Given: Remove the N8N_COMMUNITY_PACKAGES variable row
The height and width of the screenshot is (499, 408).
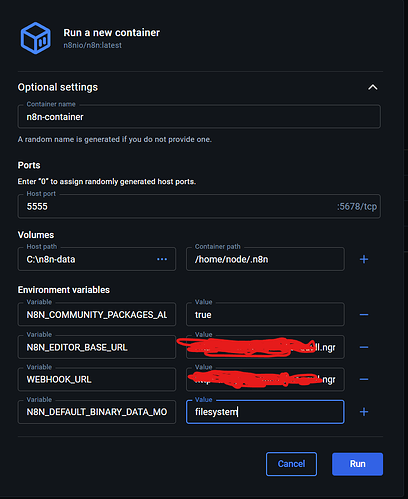Looking at the screenshot, I should tap(364, 315).
